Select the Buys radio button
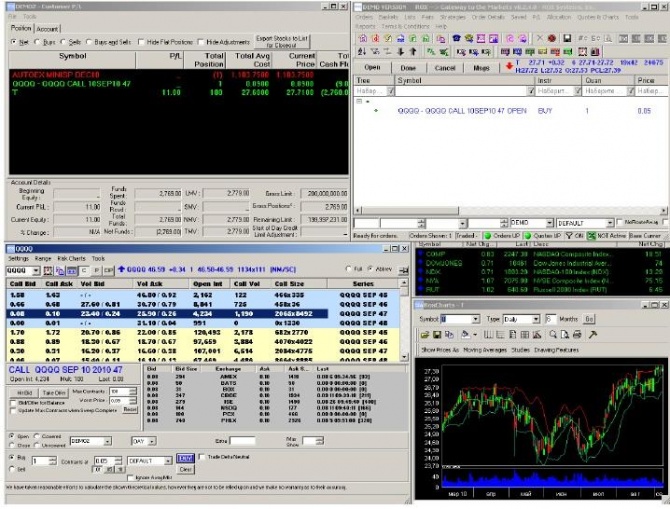 coord(37,42)
